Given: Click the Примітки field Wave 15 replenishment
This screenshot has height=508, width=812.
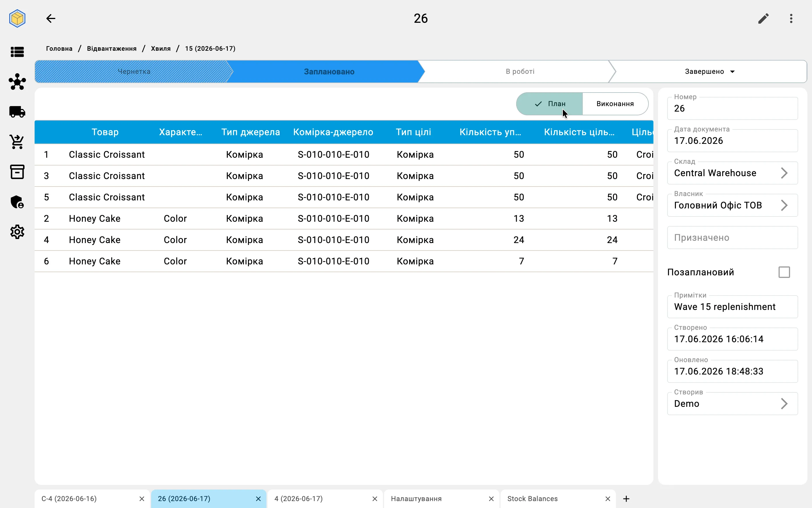Looking at the screenshot, I should (x=732, y=306).
